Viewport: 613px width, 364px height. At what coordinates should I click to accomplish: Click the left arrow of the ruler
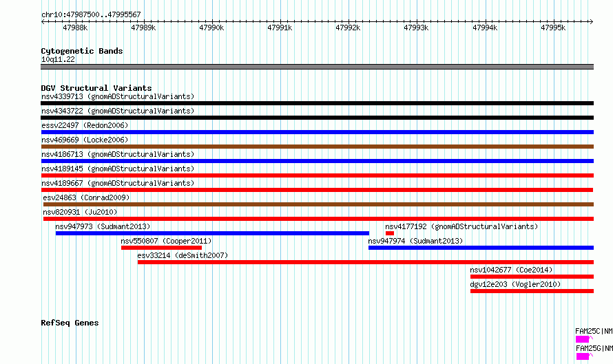[43, 22]
